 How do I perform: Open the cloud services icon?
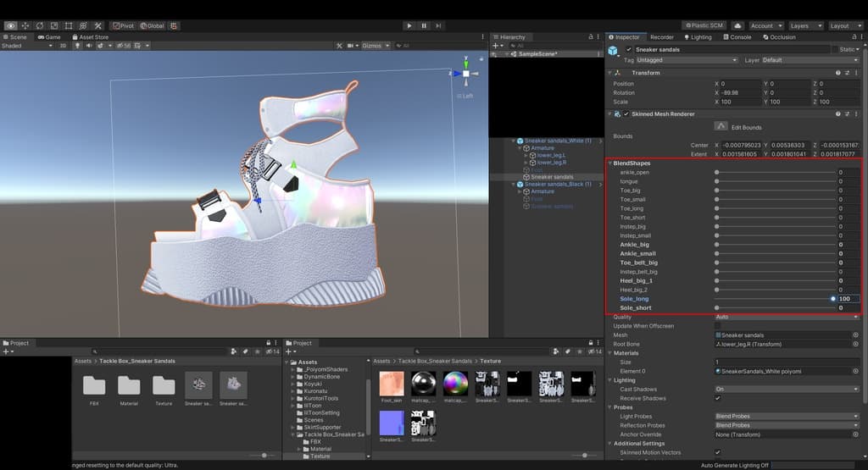[x=737, y=26]
